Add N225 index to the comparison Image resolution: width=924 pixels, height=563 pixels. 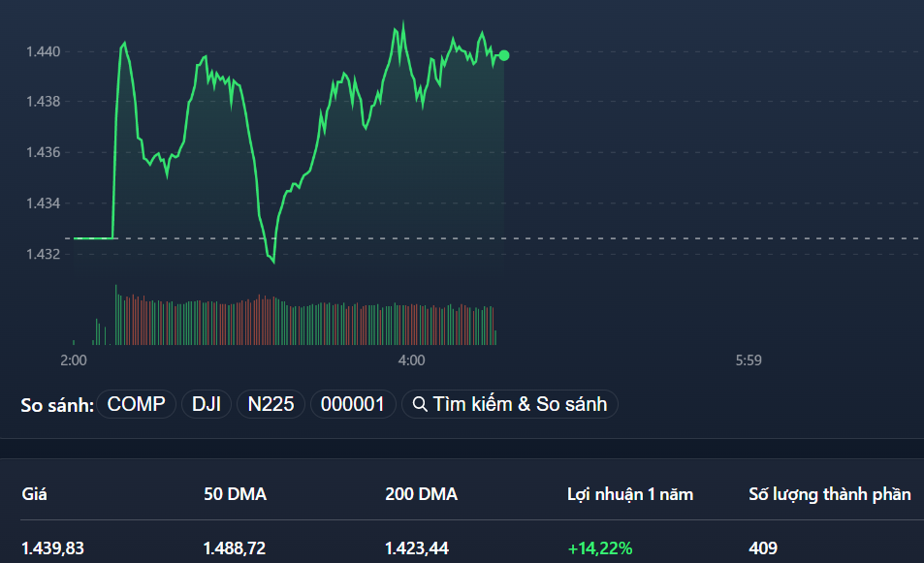[271, 404]
